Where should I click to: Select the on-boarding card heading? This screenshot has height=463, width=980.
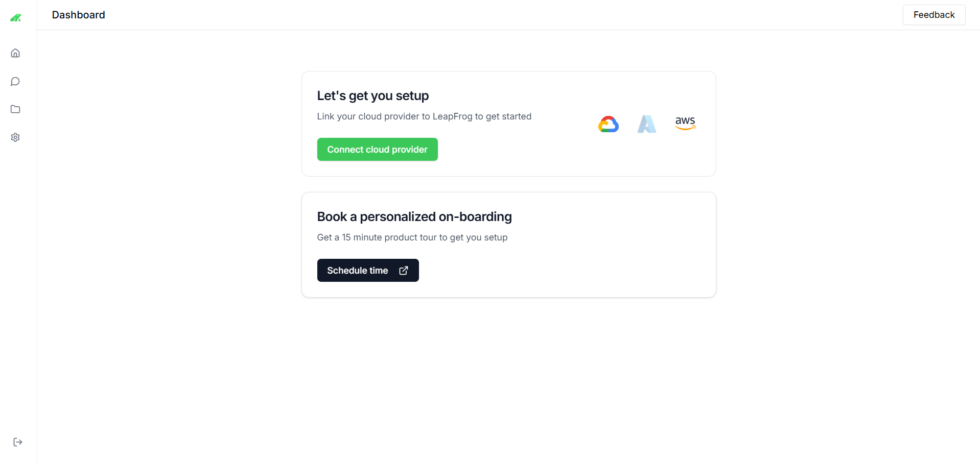tap(414, 216)
